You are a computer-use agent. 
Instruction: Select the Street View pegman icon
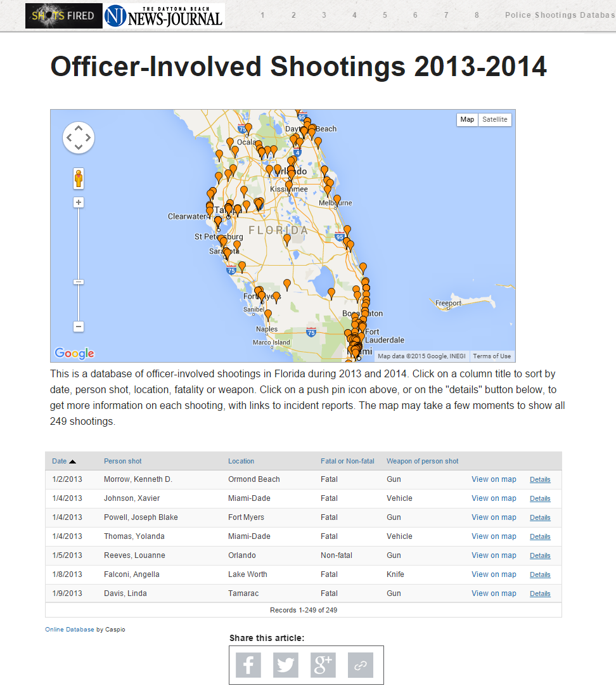[79, 179]
